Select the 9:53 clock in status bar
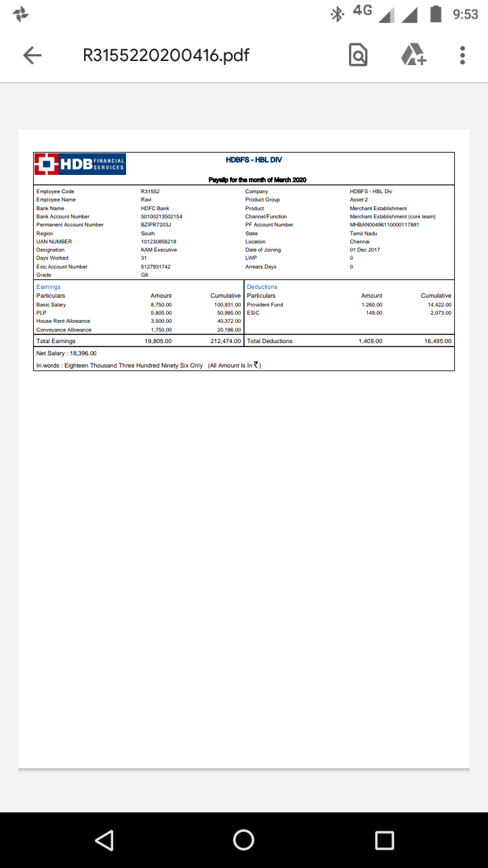The width and height of the screenshot is (488, 868). (x=465, y=14)
